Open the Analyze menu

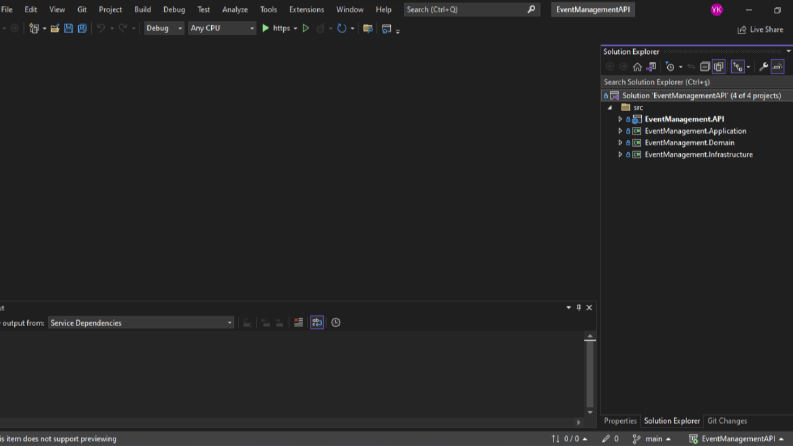(235, 10)
